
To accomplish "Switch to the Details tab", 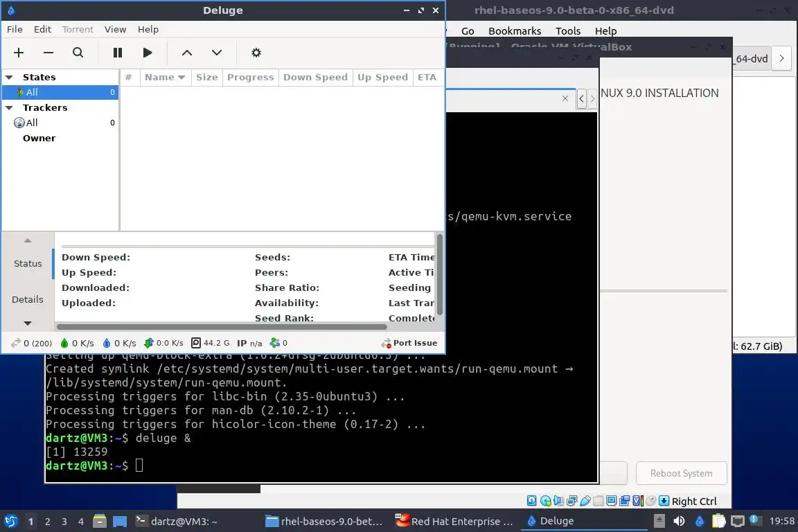I will (28, 299).
